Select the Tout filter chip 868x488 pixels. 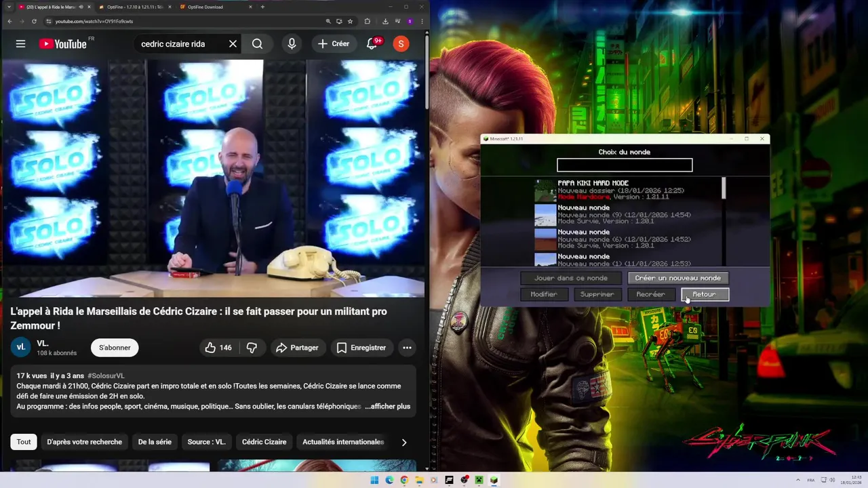(x=24, y=442)
